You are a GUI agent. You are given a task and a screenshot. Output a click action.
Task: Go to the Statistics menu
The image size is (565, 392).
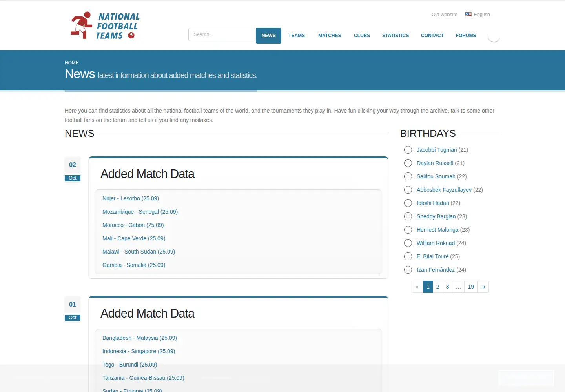(395, 36)
